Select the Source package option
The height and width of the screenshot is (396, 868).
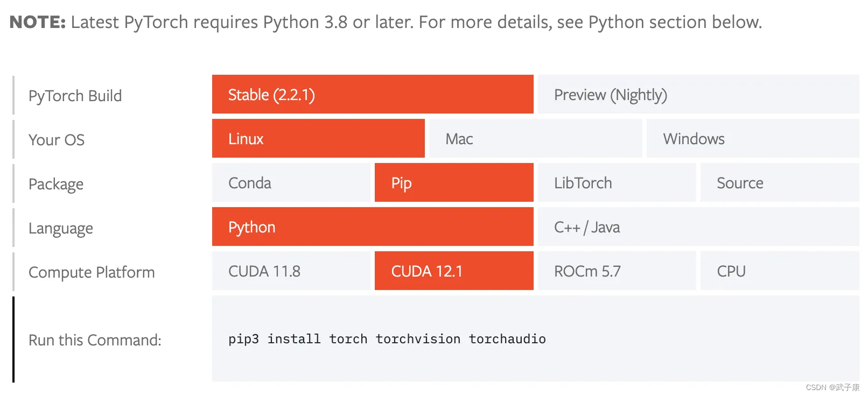click(779, 183)
